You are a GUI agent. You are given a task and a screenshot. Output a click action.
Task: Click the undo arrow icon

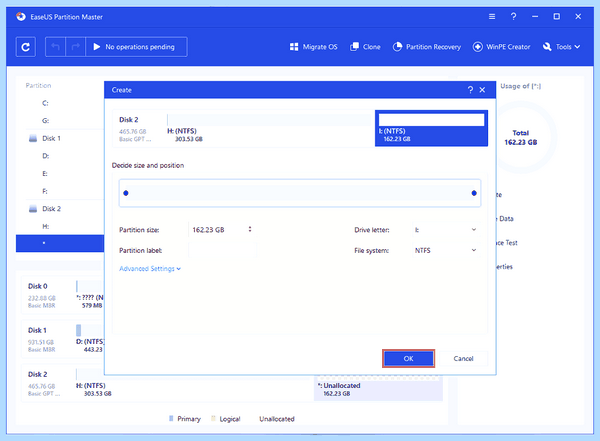(x=55, y=47)
